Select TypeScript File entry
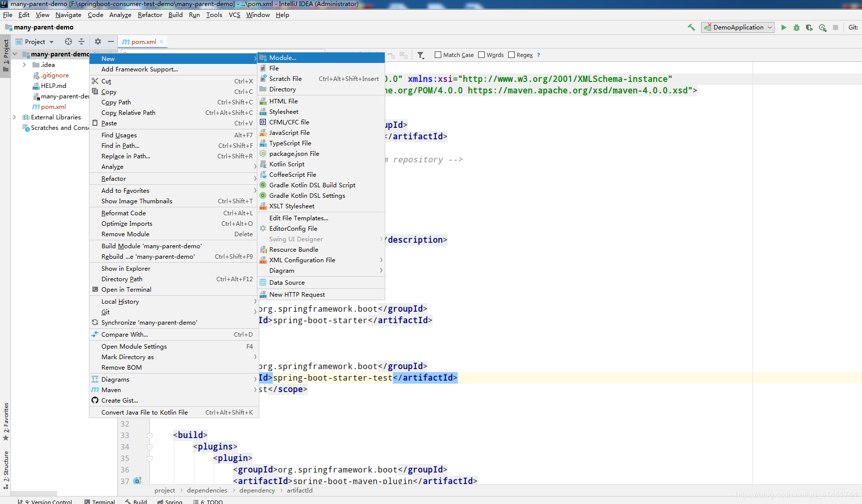This screenshot has height=504, width=862. click(321, 143)
